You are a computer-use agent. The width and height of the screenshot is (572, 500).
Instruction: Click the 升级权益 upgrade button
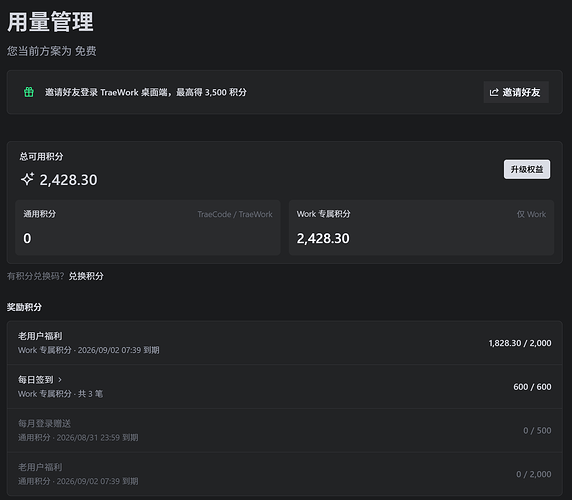click(x=527, y=169)
